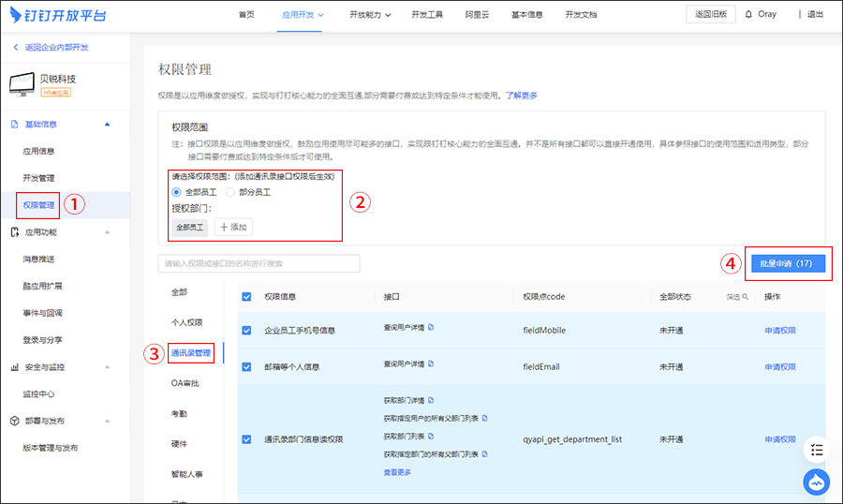Open the blue assistant chat icon

click(816, 482)
